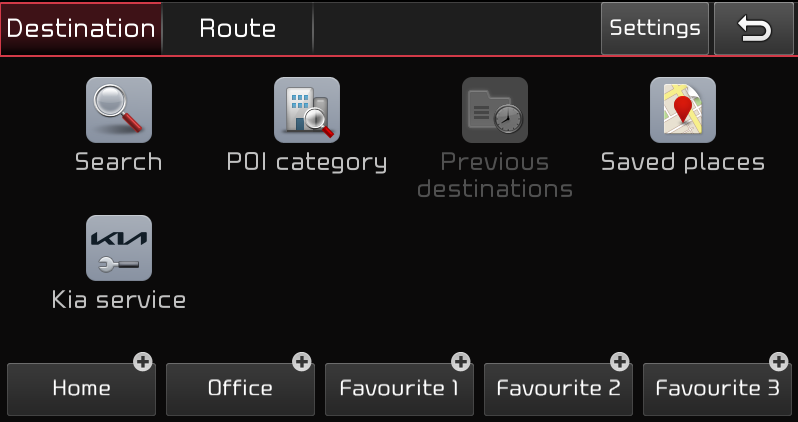Select the Favourite 3 button
Viewport: 798px width, 422px height.
pos(718,389)
